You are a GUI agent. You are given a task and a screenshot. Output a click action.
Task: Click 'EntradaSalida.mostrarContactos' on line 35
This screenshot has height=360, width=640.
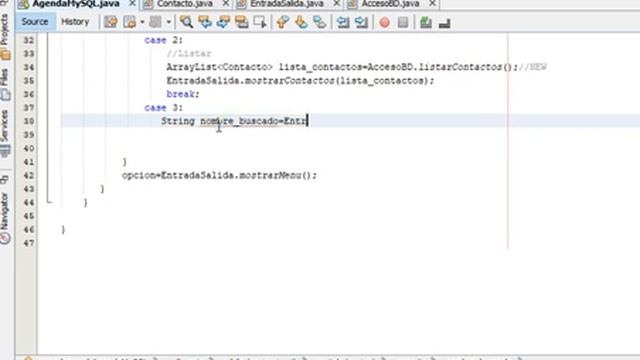click(x=251, y=81)
